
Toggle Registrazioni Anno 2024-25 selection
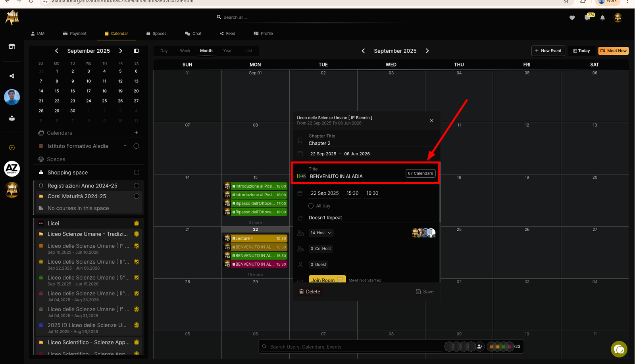click(x=137, y=186)
